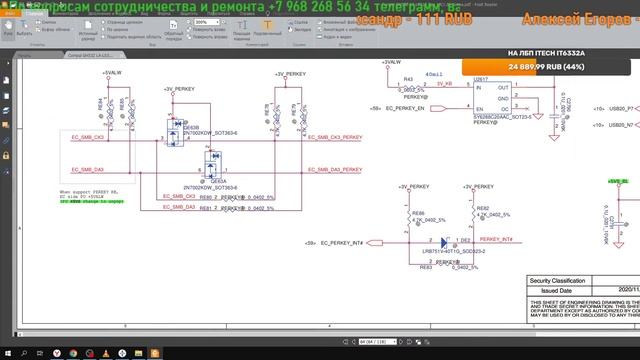Click EC_SMB_DA3_PERKEY net label
The height and width of the screenshot is (360, 640).
[335, 170]
